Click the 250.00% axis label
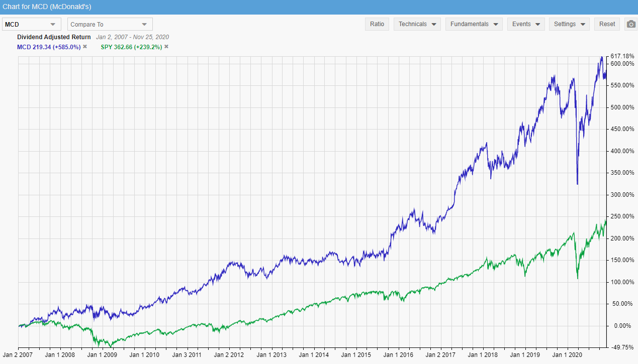 coord(622,217)
